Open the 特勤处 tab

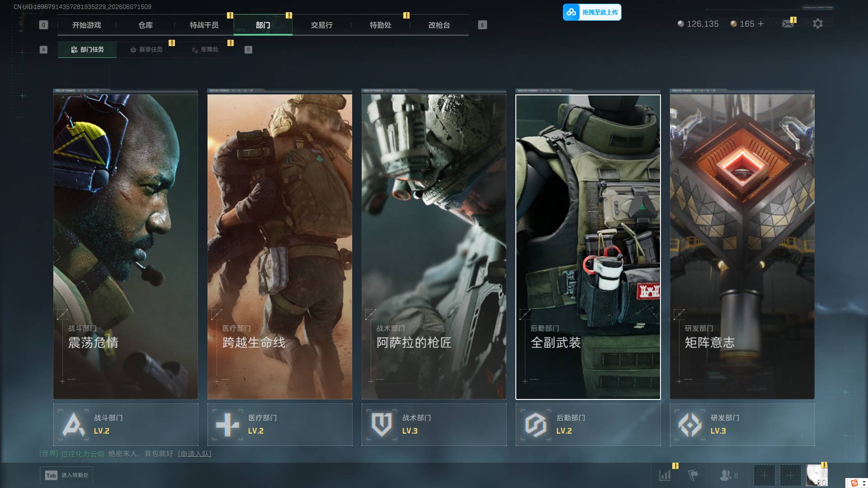[381, 25]
